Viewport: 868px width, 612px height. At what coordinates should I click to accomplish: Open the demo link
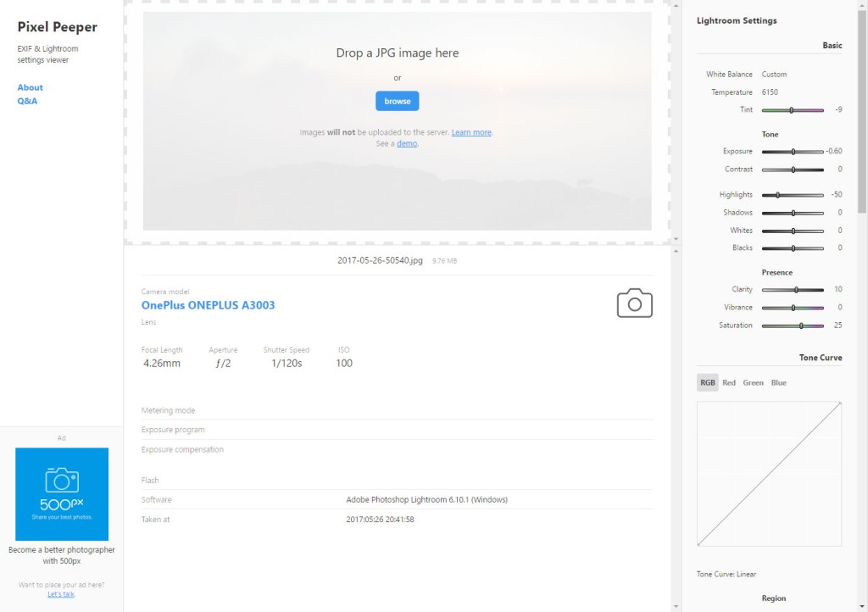[x=407, y=143]
